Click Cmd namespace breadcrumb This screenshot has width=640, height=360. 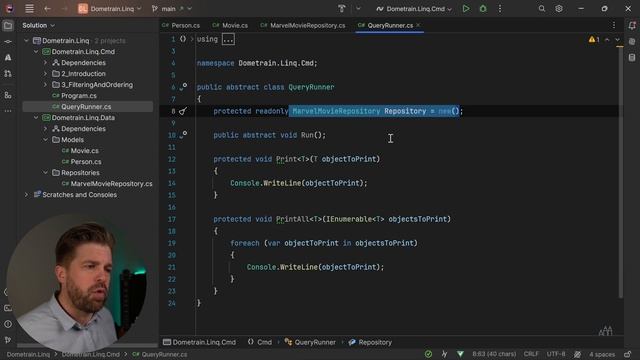point(260,342)
